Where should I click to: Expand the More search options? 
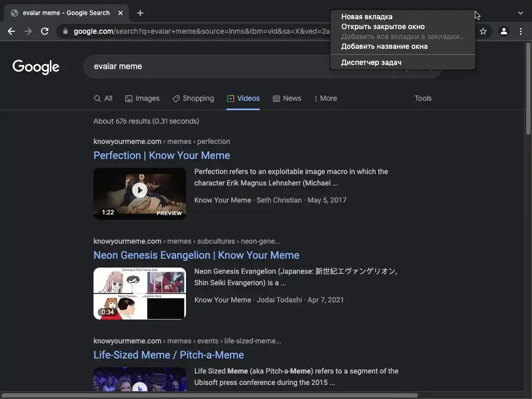[x=325, y=98]
